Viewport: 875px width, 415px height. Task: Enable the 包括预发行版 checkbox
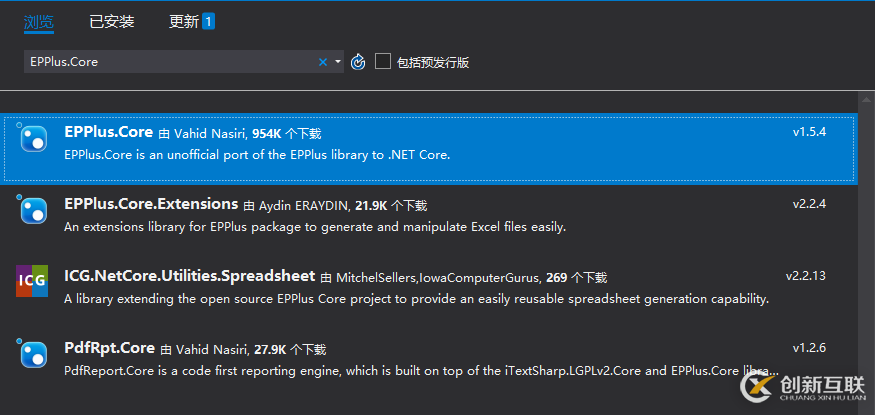(383, 61)
